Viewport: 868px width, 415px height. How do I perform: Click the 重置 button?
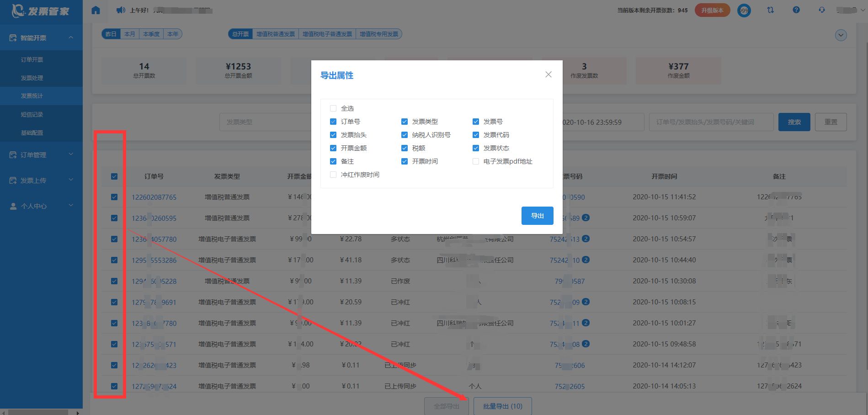tap(831, 122)
